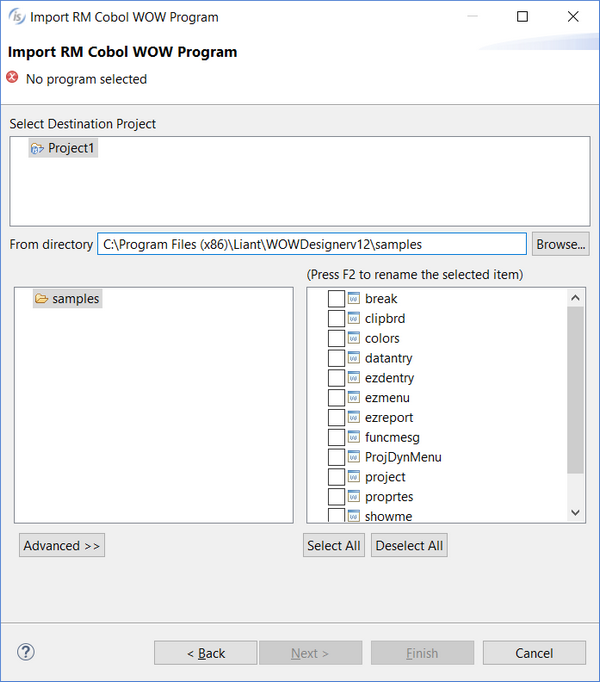This screenshot has width=600, height=682.
Task: Select the clipbrd program name
Action: [x=385, y=318]
